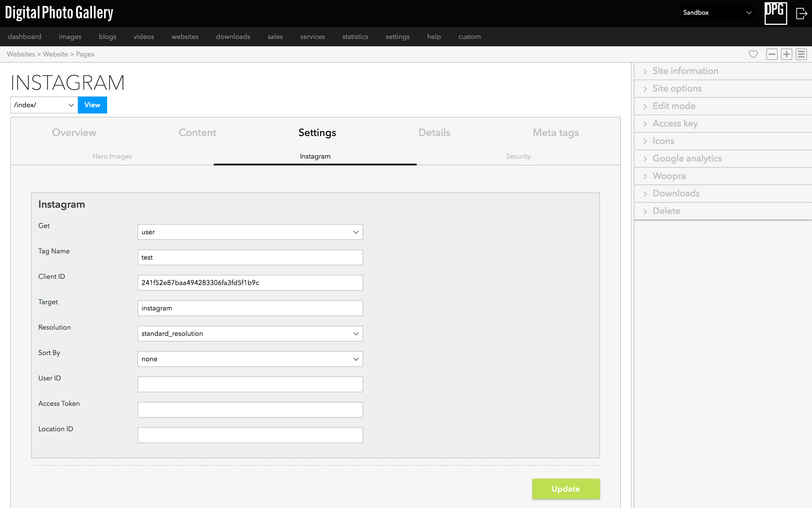The width and height of the screenshot is (812, 508).
Task: Expand the Access key panel
Action: point(723,123)
